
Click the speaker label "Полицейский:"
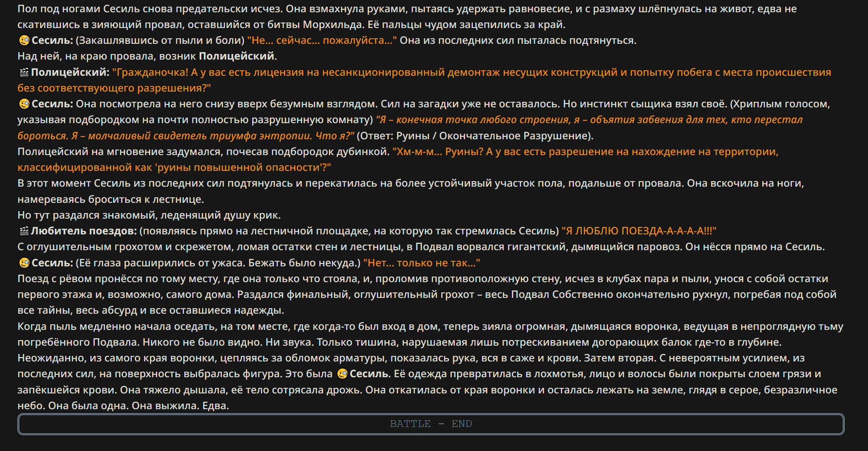[70, 72]
